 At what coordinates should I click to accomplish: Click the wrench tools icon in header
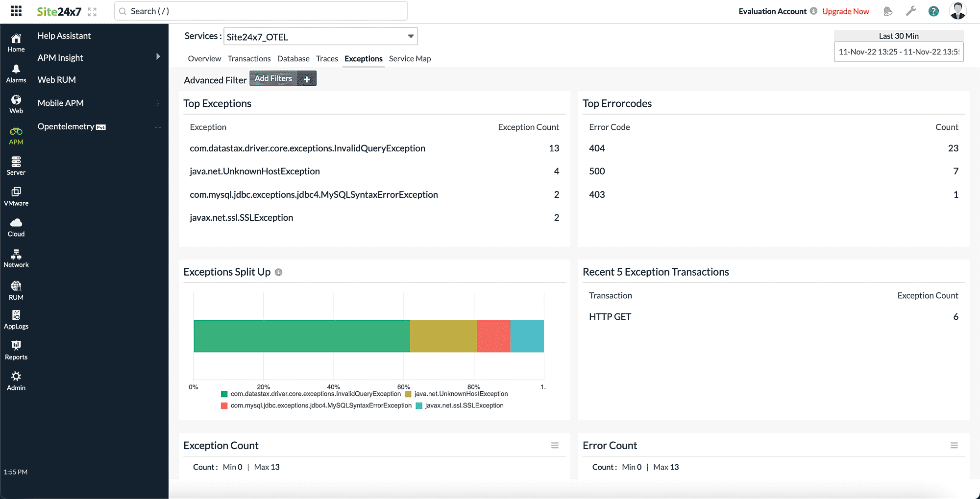pyautogui.click(x=911, y=11)
